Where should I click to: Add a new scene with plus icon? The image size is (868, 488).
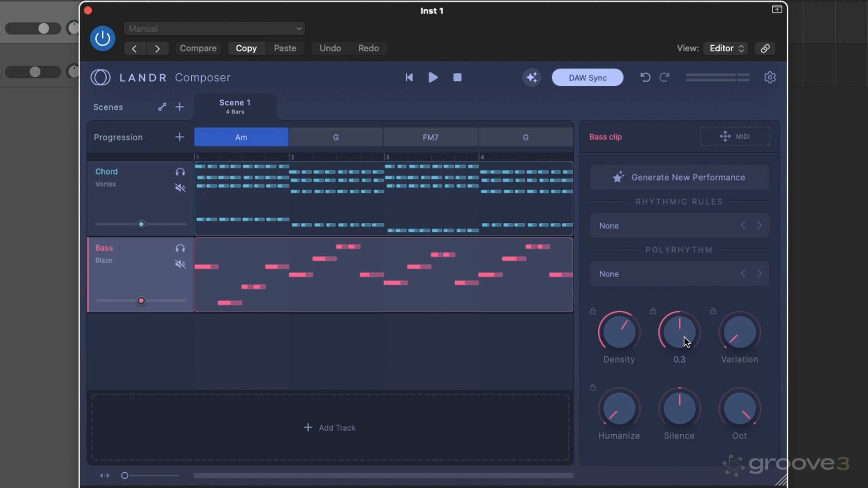[180, 107]
